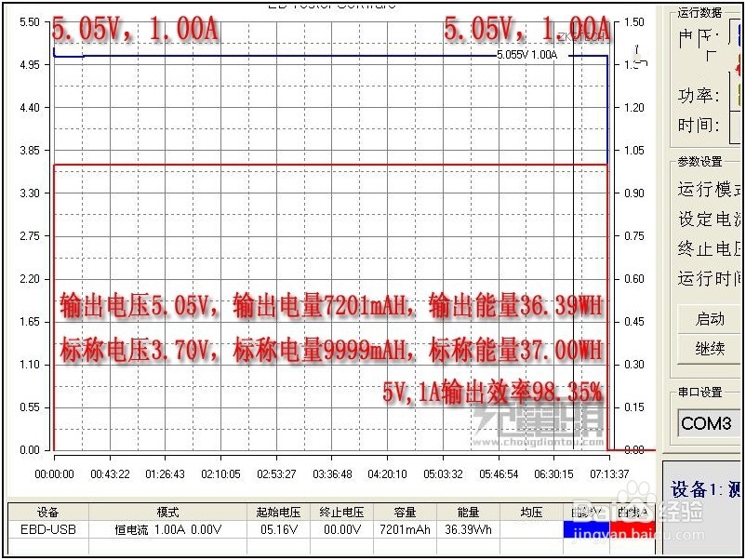The height and width of the screenshot is (560, 746).
Task: Click the 5.055V 1.00A chart annotation
Action: click(526, 56)
